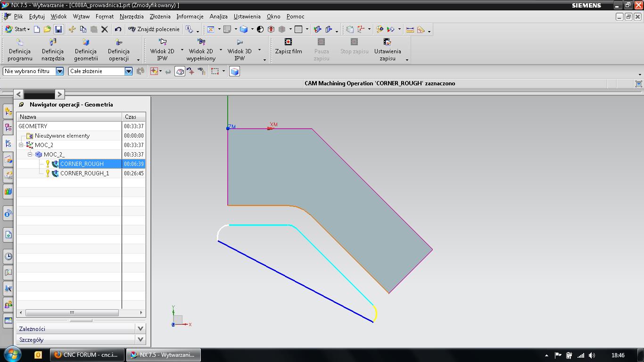Click the taskbar clock 18:46
The image size is (644, 362).
click(x=618, y=355)
